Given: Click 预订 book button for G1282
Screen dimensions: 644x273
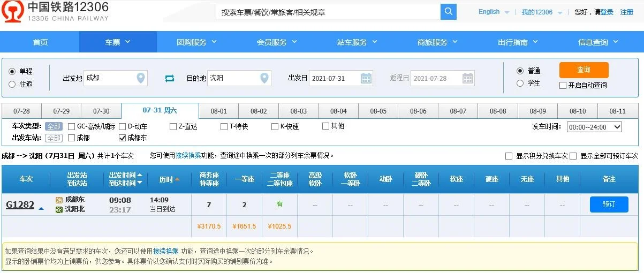Looking at the screenshot, I should point(609,204).
